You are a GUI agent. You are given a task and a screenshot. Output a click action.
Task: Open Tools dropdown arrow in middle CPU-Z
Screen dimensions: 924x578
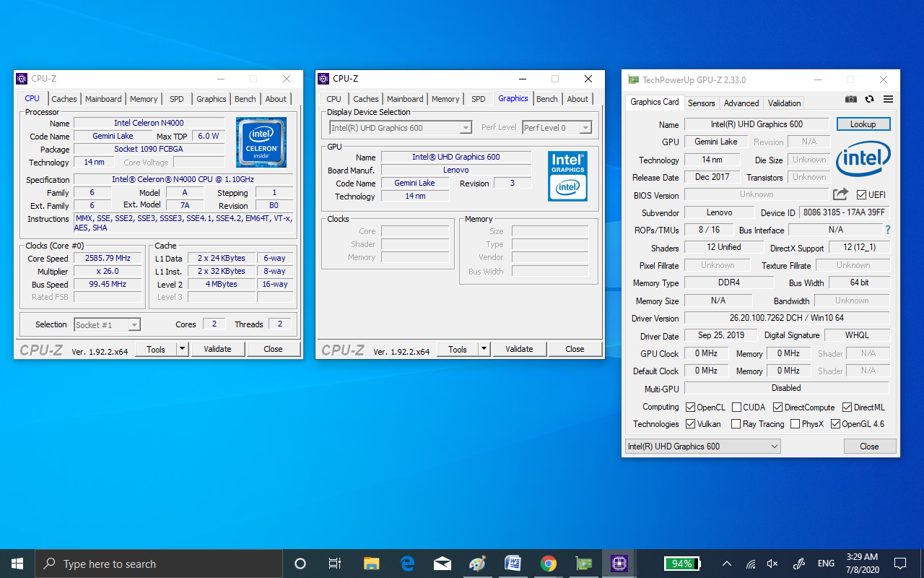[484, 349]
